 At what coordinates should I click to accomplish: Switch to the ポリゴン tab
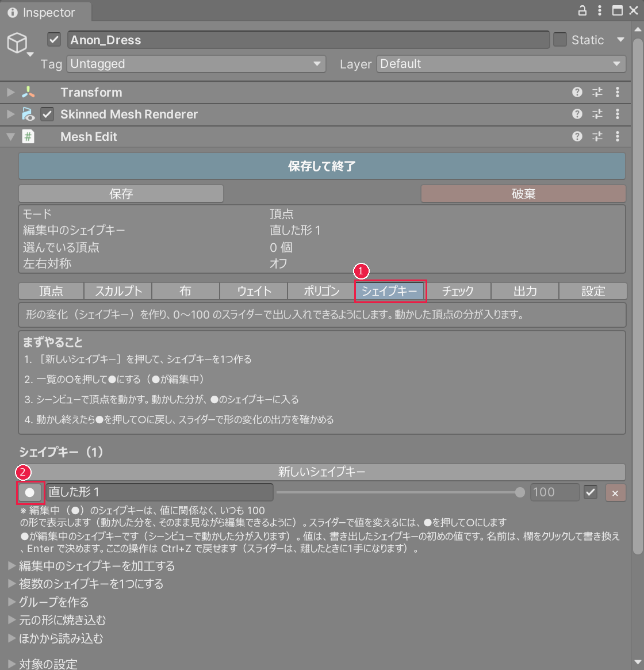click(321, 291)
